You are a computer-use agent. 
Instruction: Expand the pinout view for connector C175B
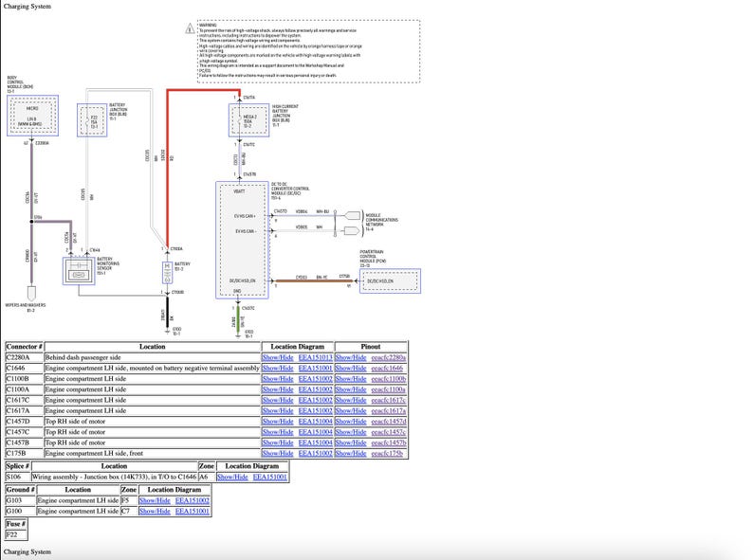tap(350, 454)
